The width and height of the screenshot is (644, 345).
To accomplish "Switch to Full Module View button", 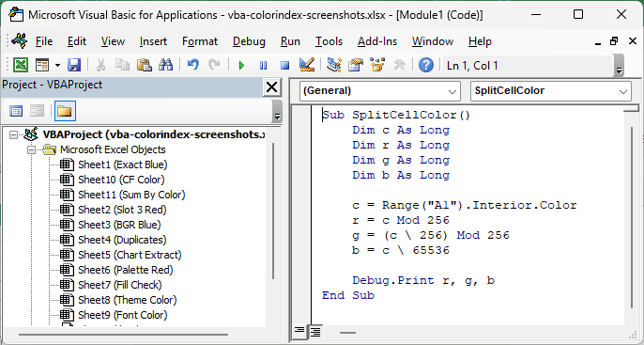I will [x=315, y=332].
